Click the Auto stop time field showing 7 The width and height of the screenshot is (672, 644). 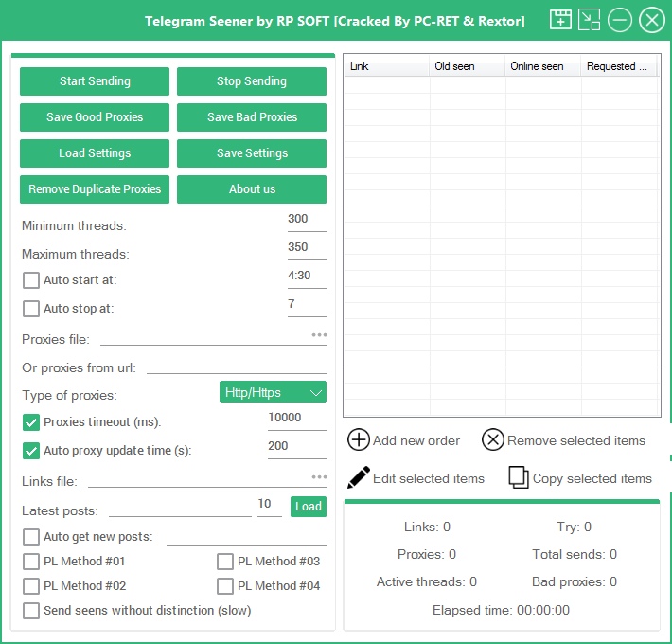(308, 306)
